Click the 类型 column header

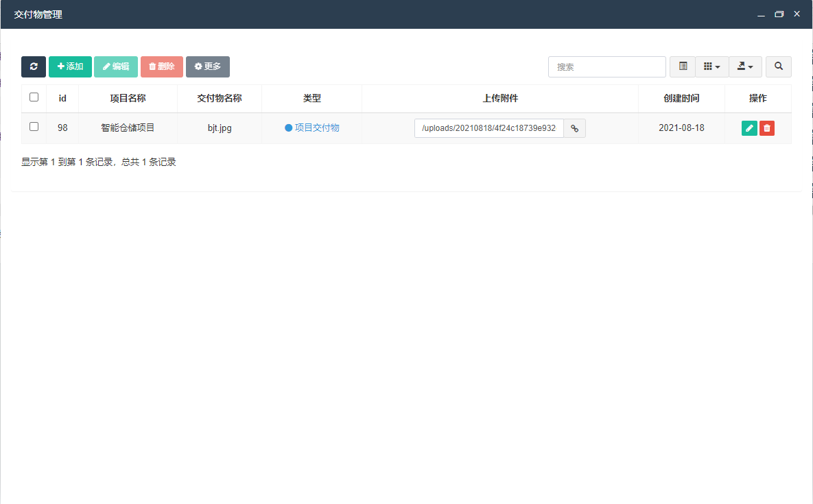click(311, 99)
